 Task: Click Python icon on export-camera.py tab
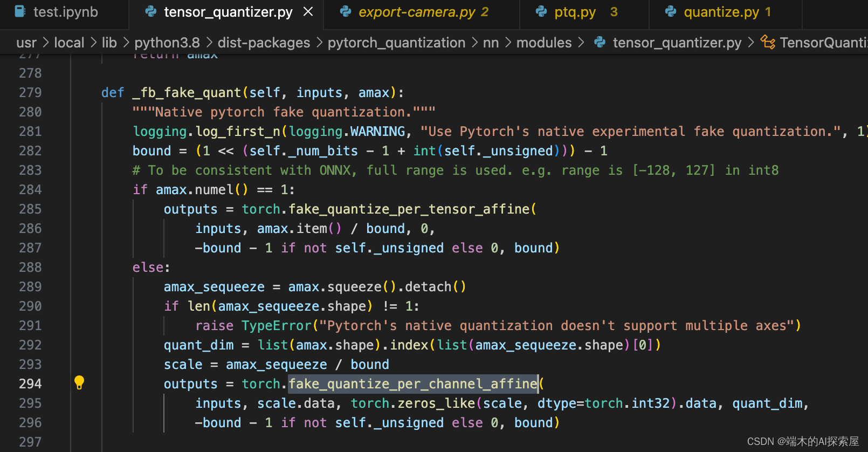pyautogui.click(x=346, y=12)
